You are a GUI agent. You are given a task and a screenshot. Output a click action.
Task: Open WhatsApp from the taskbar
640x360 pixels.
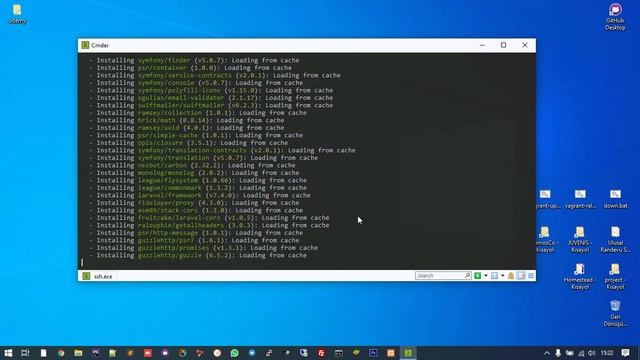(x=235, y=353)
